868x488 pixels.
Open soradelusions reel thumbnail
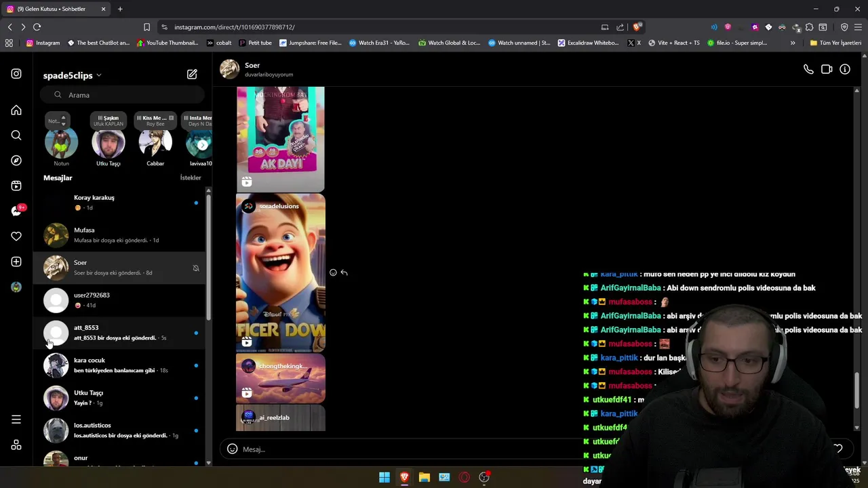[281, 273]
